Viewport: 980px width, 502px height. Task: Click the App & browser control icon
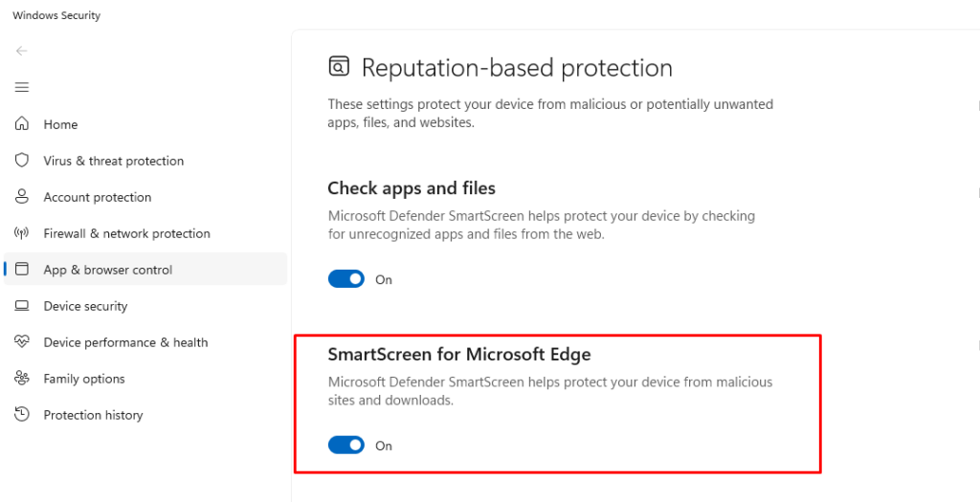[x=22, y=270]
